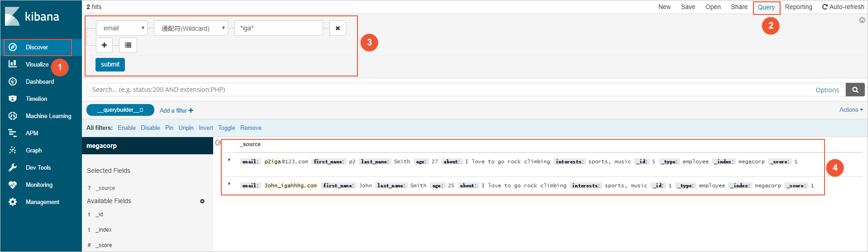Click Toggle in All filters

pyautogui.click(x=227, y=128)
